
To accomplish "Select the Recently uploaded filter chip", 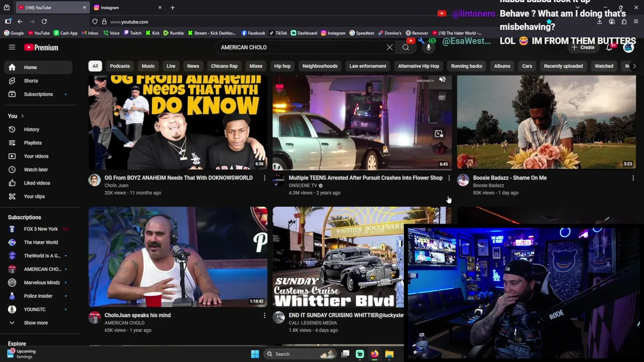I will click(563, 66).
